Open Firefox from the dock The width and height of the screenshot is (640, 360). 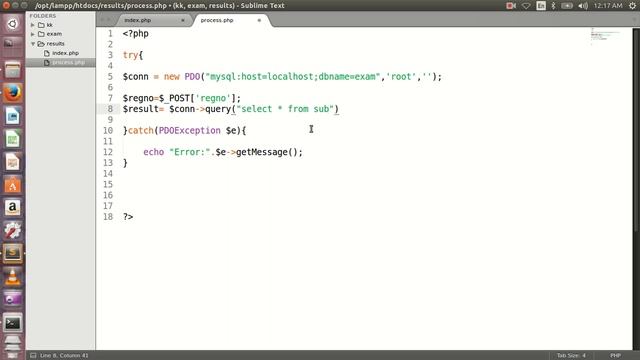pos(12,93)
